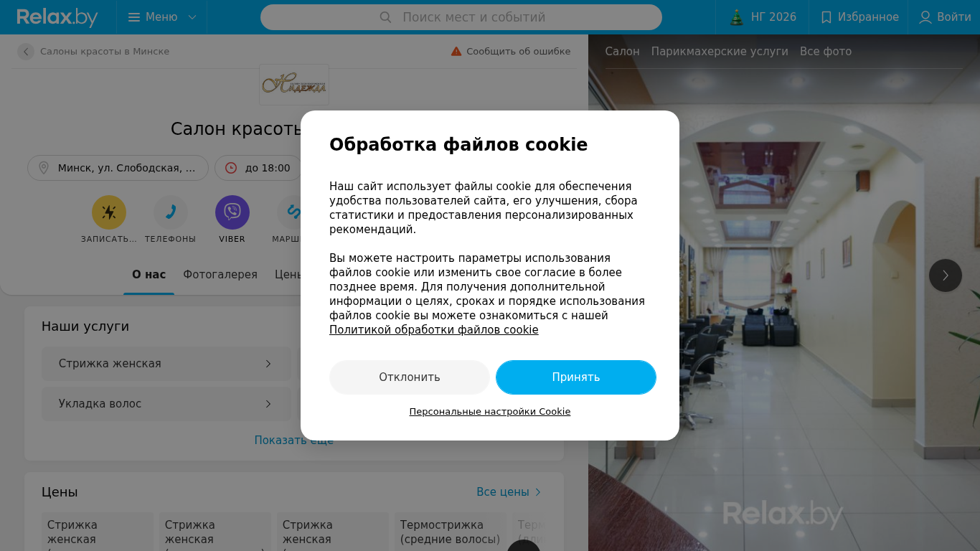The height and width of the screenshot is (551, 980).
Task: Click the back arrow to Салоны красоты
Action: 26,52
